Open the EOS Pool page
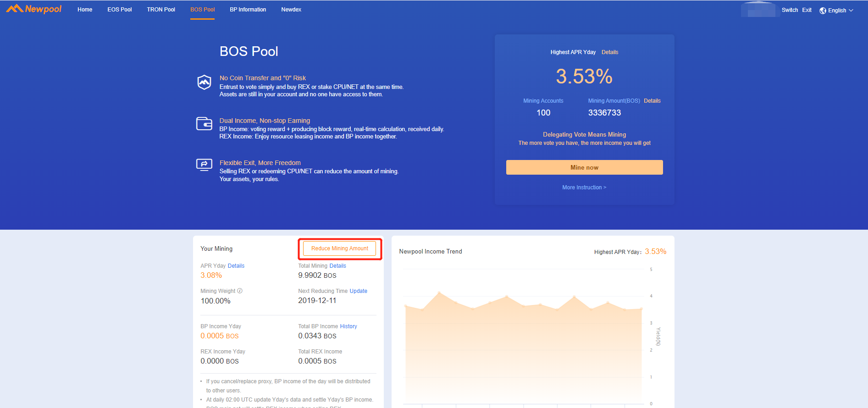Image resolution: width=868 pixels, height=408 pixels. 120,10
